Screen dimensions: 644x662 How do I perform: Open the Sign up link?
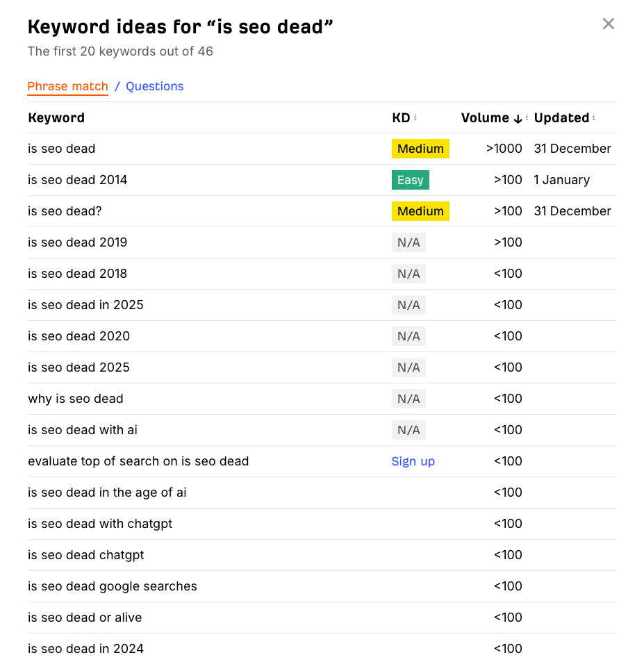click(x=413, y=461)
